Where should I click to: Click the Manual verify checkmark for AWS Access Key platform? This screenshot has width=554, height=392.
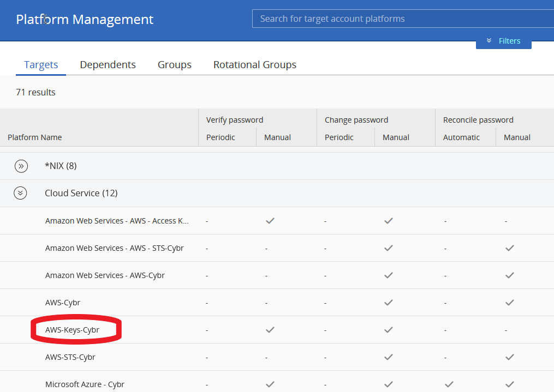point(270,220)
